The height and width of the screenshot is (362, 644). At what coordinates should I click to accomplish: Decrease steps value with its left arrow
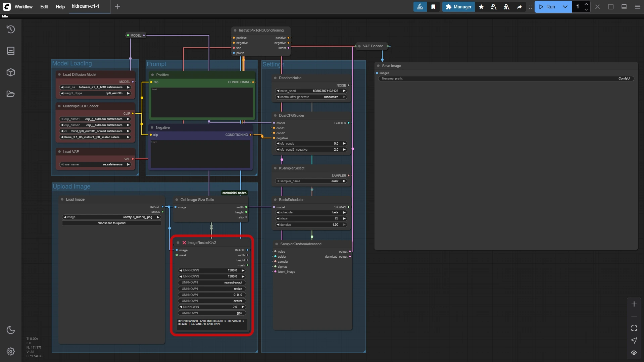pos(278,218)
